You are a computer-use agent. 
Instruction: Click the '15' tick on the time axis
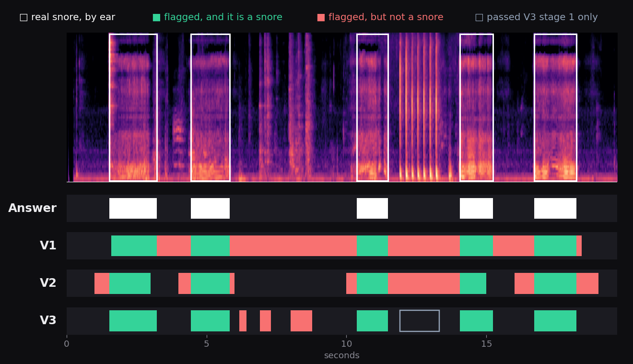[486, 344]
